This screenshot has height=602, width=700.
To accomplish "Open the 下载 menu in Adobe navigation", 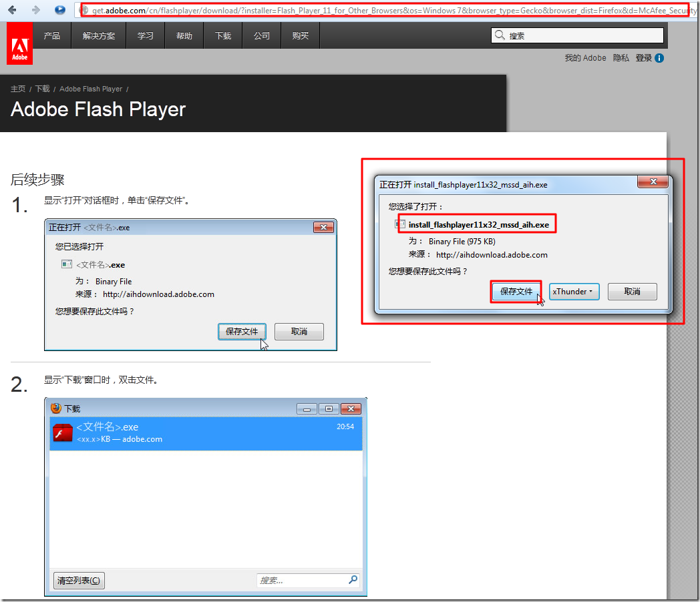I will pyautogui.click(x=223, y=35).
